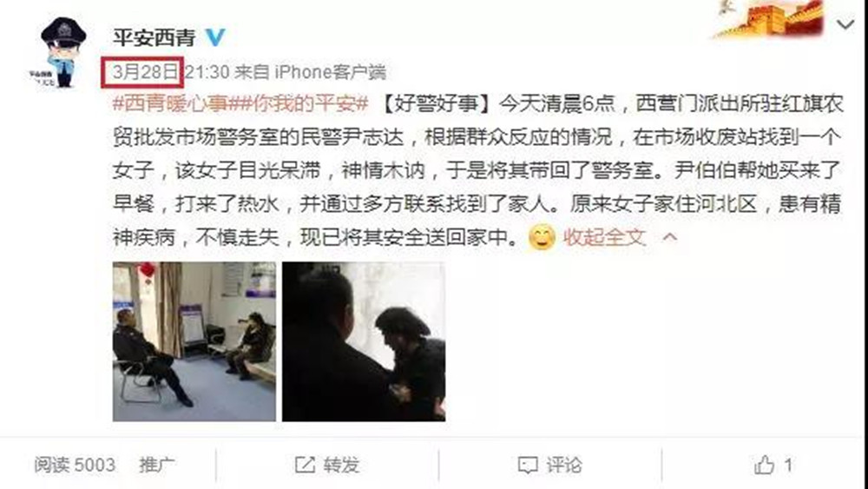Screen dimensions: 868x489
Task: Open the second photo thumbnail close-up
Action: click(x=364, y=341)
